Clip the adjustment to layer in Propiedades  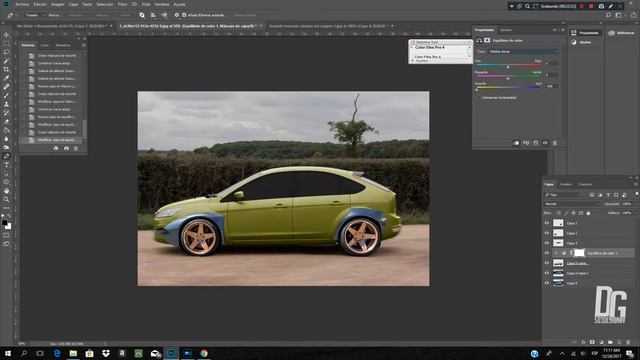pyautogui.click(x=516, y=143)
